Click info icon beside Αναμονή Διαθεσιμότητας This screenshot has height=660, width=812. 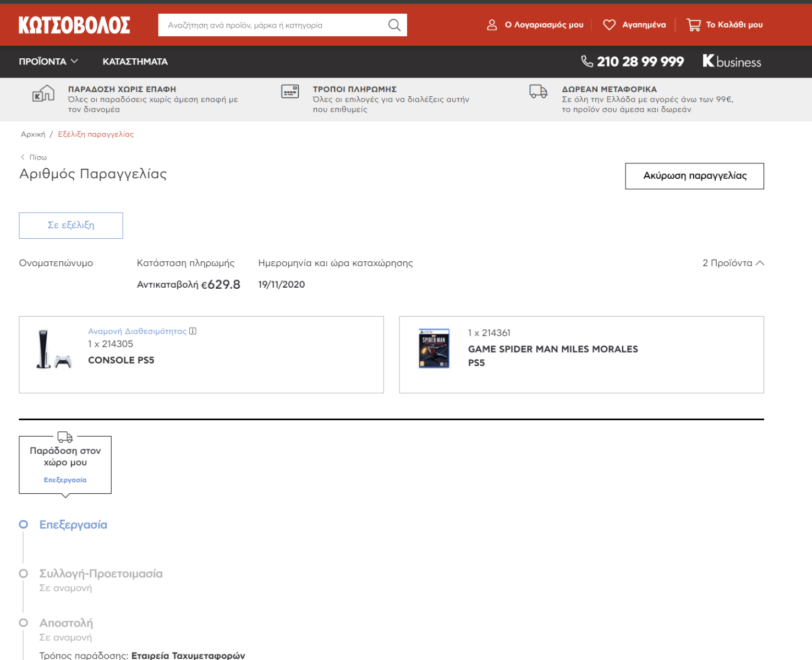click(193, 331)
